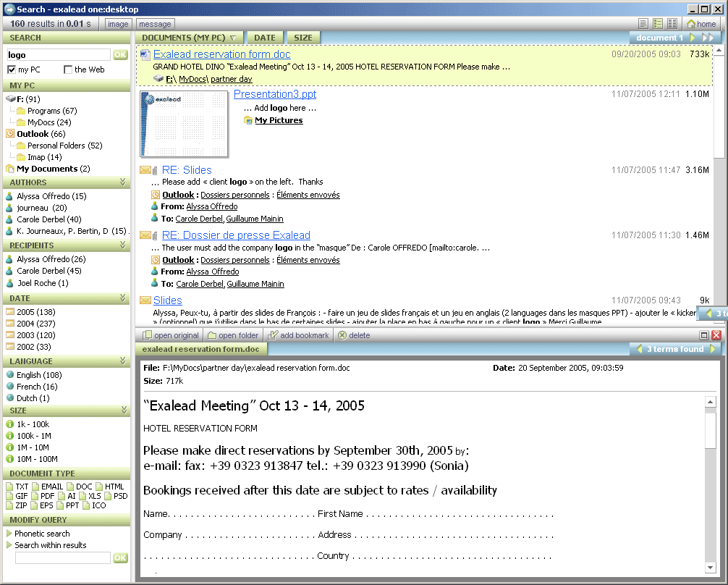Collapse the AUTHORS section

point(124,183)
